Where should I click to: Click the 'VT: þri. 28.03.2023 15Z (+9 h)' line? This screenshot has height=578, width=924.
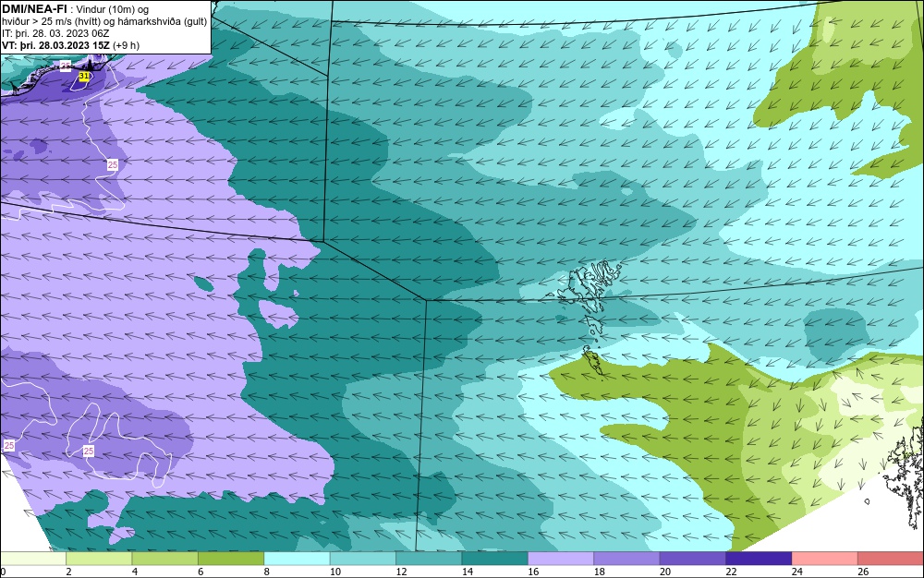pyautogui.click(x=71, y=45)
